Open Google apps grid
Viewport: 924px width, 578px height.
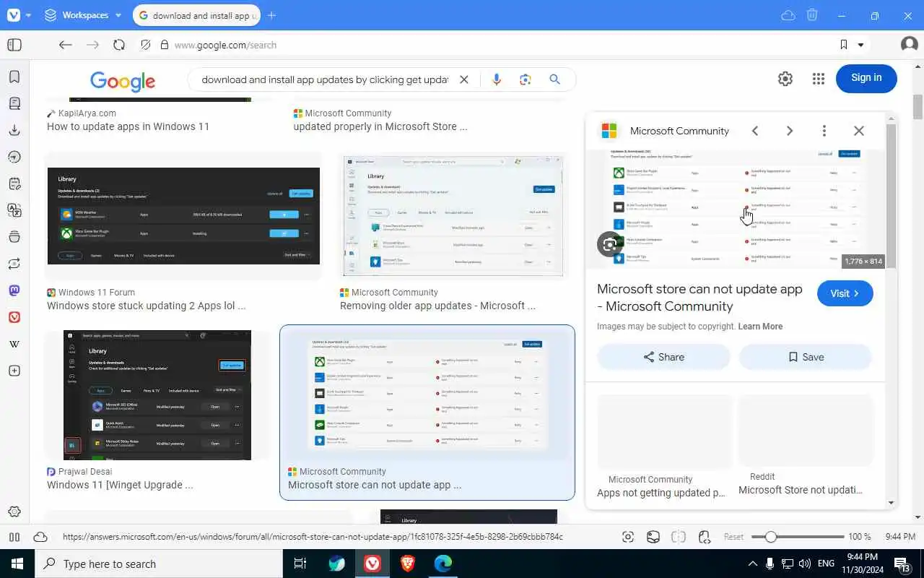coord(818,79)
